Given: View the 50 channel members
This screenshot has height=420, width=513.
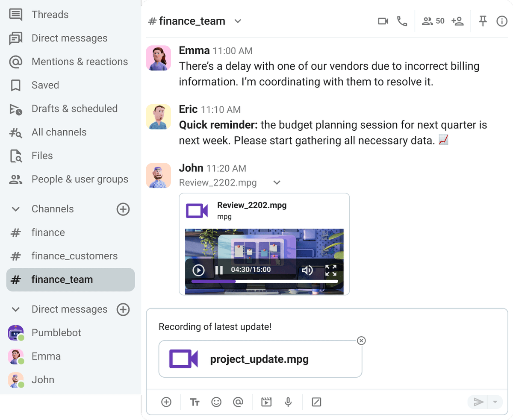Looking at the screenshot, I should coord(433,21).
